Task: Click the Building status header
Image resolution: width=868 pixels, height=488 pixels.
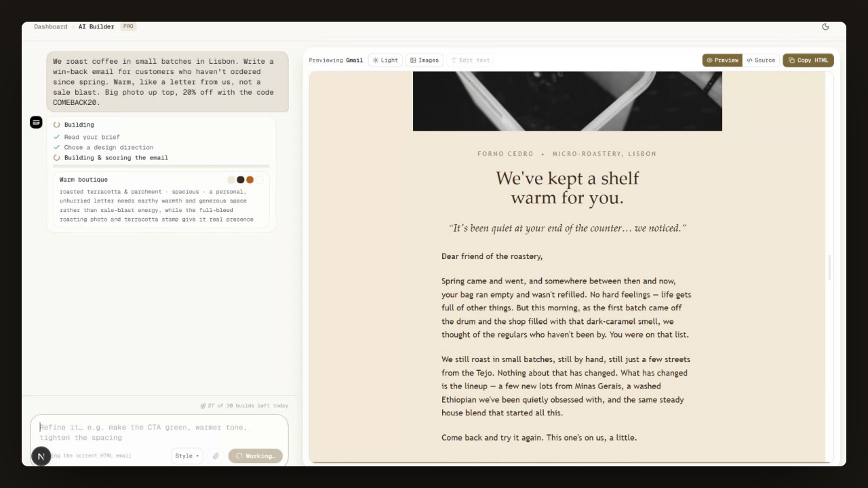Action: click(x=79, y=125)
